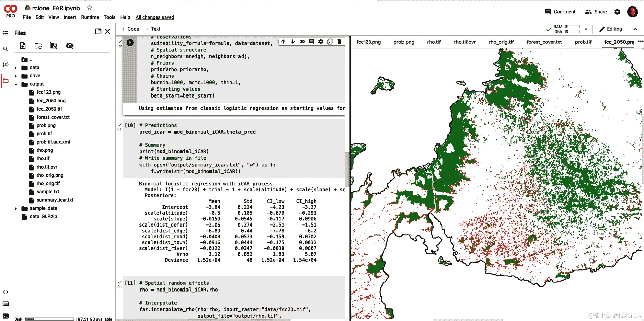Mirror cell in tab icon

(x=330, y=42)
